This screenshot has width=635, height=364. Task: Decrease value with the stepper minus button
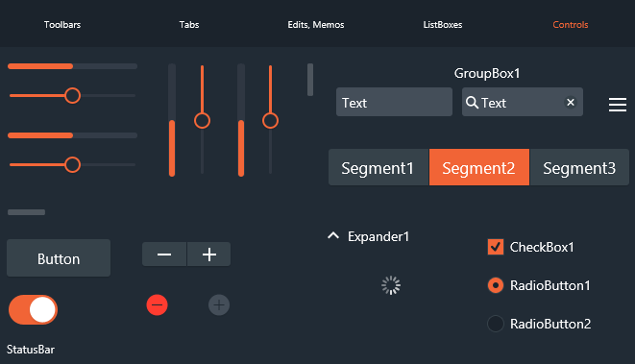(x=164, y=255)
